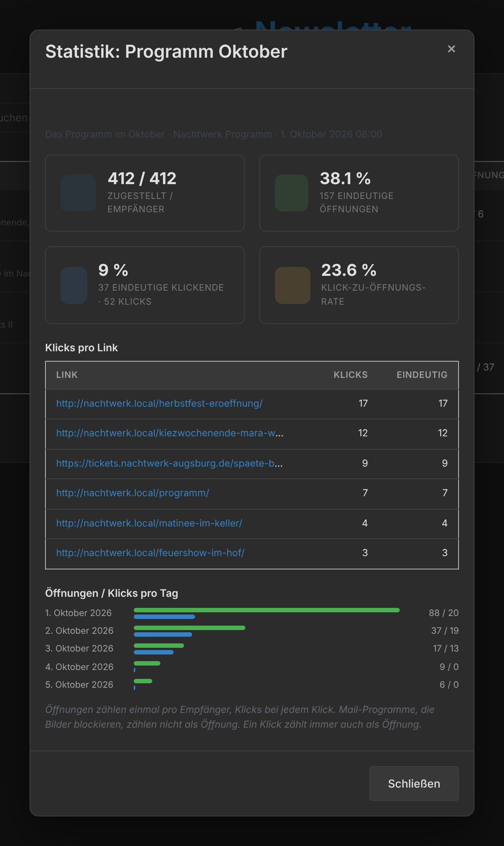
Task: Click the Schließen button
Action: (x=414, y=784)
